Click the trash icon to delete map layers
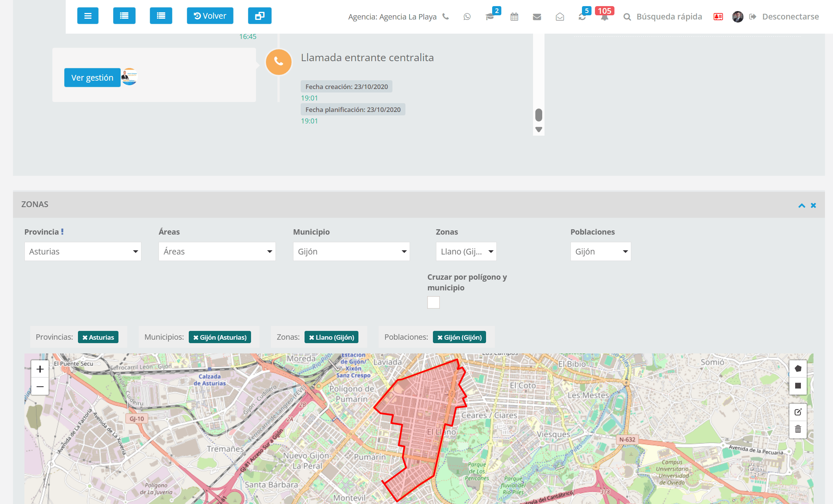Viewport: 833px width, 504px height. click(x=798, y=429)
